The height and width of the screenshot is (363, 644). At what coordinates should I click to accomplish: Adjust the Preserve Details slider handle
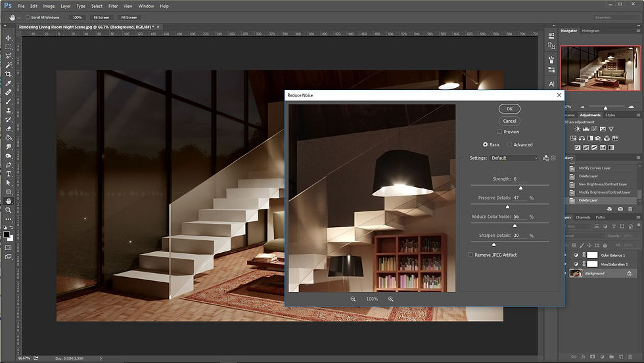coord(507,207)
